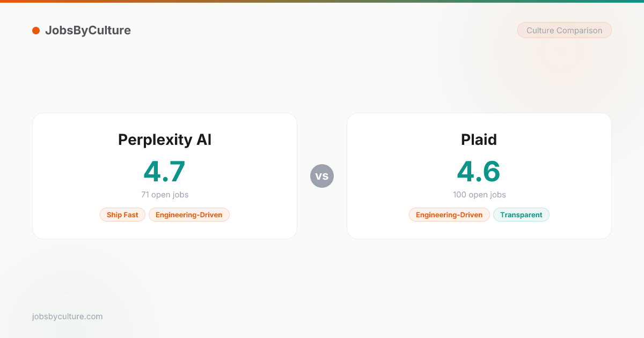Click Plaid's 4.6 rating score
This screenshot has width=644, height=338.
[478, 172]
